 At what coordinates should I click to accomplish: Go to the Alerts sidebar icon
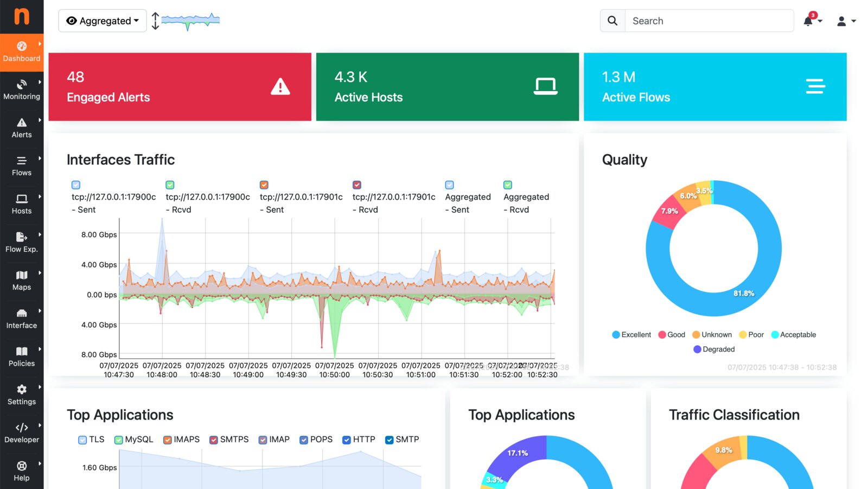(22, 123)
